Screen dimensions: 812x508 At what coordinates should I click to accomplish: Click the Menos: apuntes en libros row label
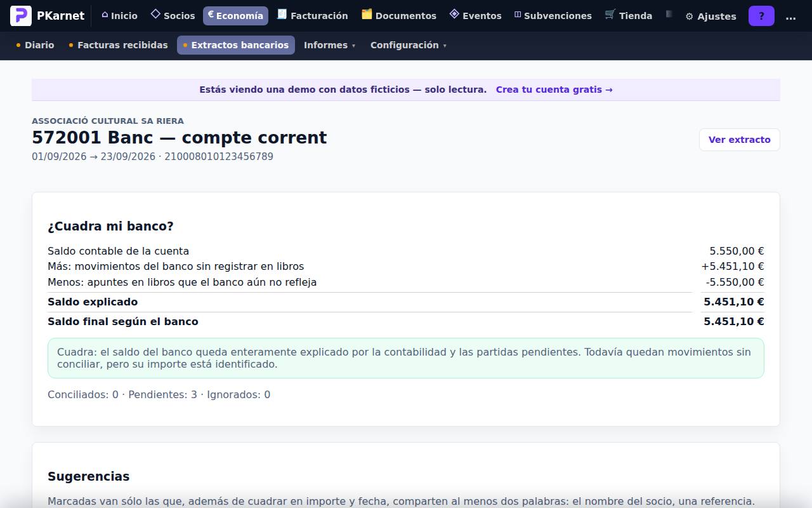pyautogui.click(x=182, y=282)
